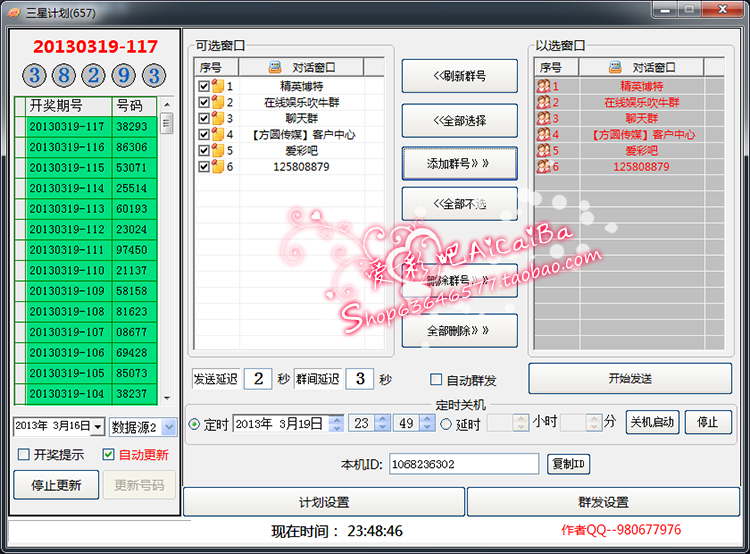
Task: Click in the 本机ID input field
Action: (x=463, y=464)
